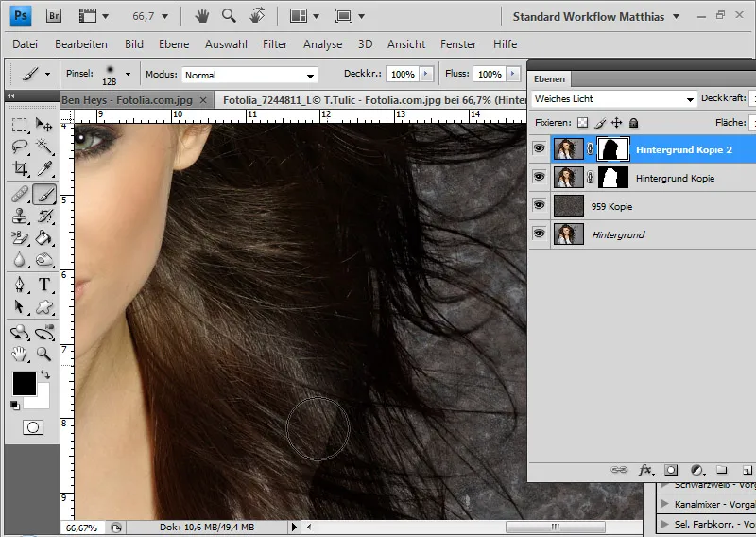Open the Deckkr. opacity slider arrow

pos(426,74)
